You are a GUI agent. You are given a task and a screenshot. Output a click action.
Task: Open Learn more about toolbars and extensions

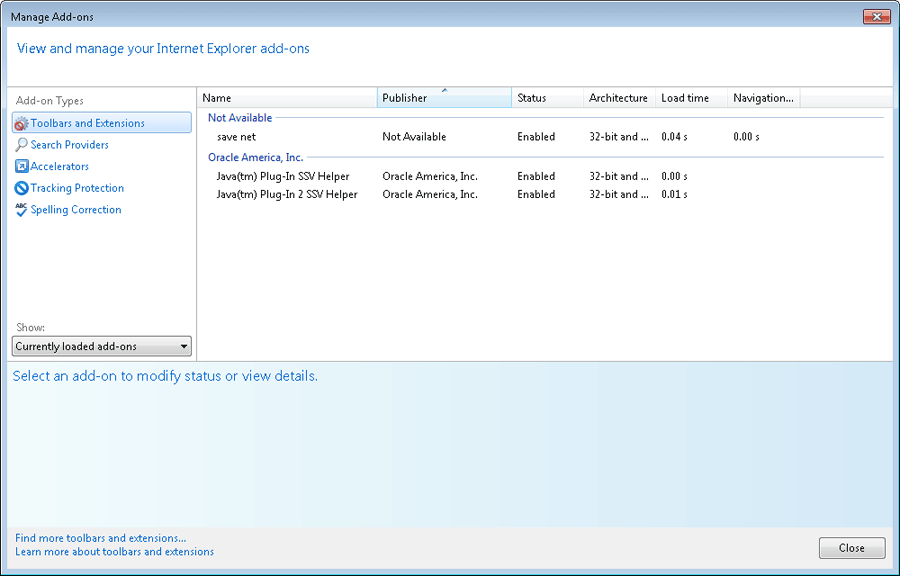[x=114, y=552]
